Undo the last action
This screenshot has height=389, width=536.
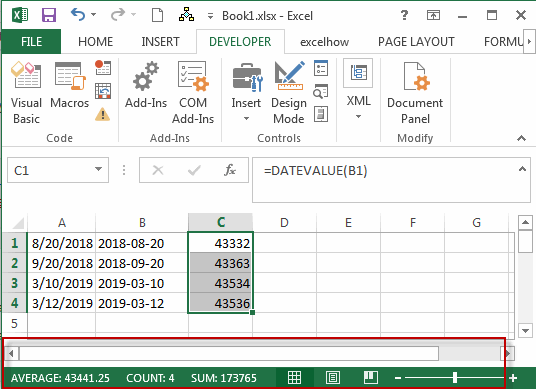(78, 15)
